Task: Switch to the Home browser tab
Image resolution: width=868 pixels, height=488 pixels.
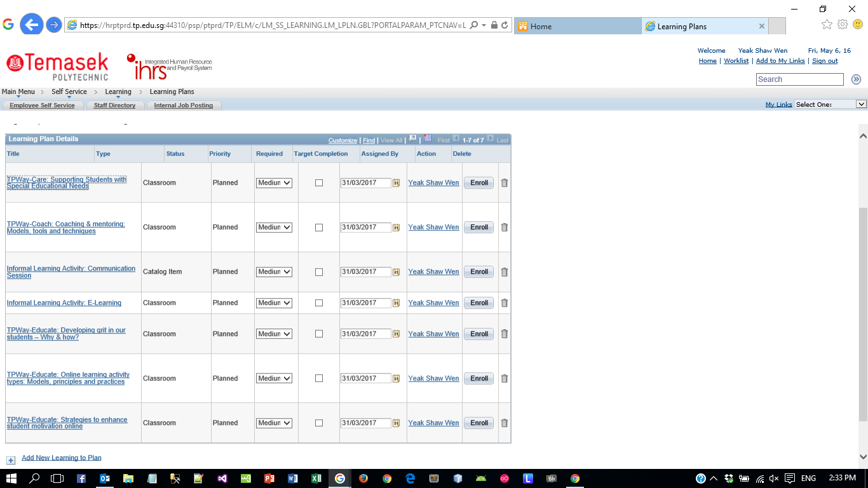Action: 577,26
